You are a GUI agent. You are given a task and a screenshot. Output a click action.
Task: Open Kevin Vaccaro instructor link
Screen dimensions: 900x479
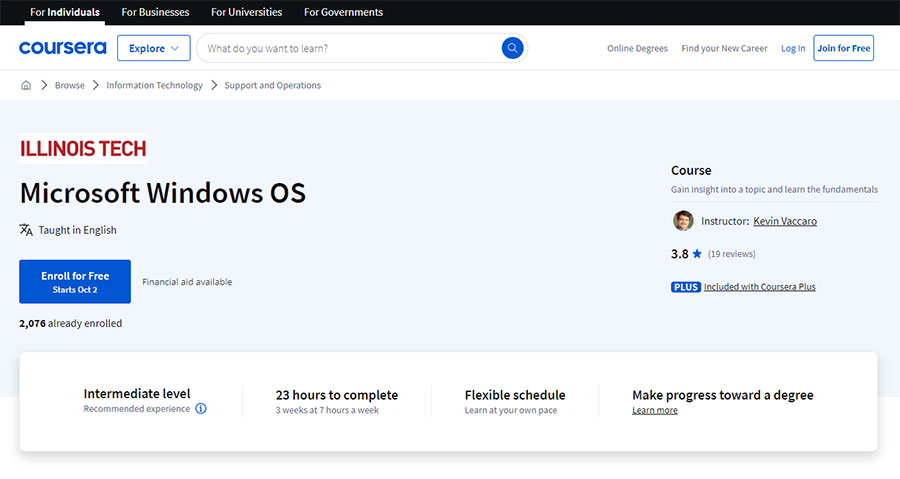[785, 221]
